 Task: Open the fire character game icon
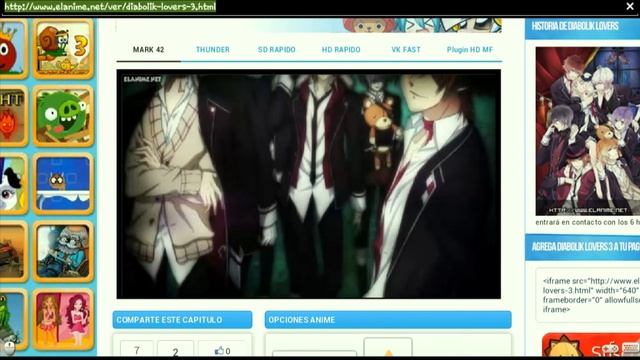tap(13, 116)
